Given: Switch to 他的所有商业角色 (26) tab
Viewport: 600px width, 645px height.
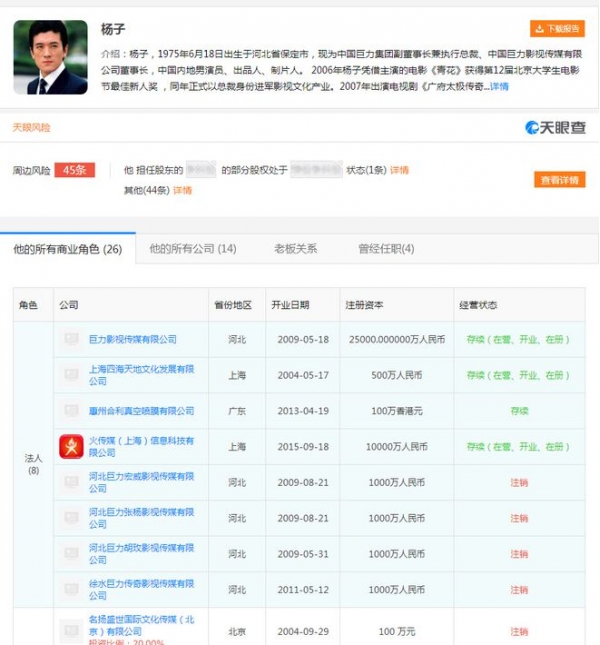Looking at the screenshot, I should [x=68, y=249].
